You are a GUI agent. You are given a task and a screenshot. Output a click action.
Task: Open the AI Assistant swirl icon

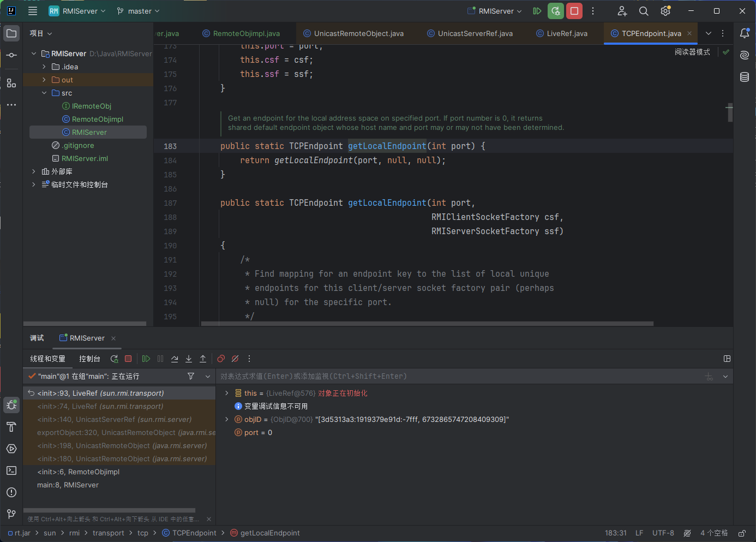pyautogui.click(x=745, y=55)
